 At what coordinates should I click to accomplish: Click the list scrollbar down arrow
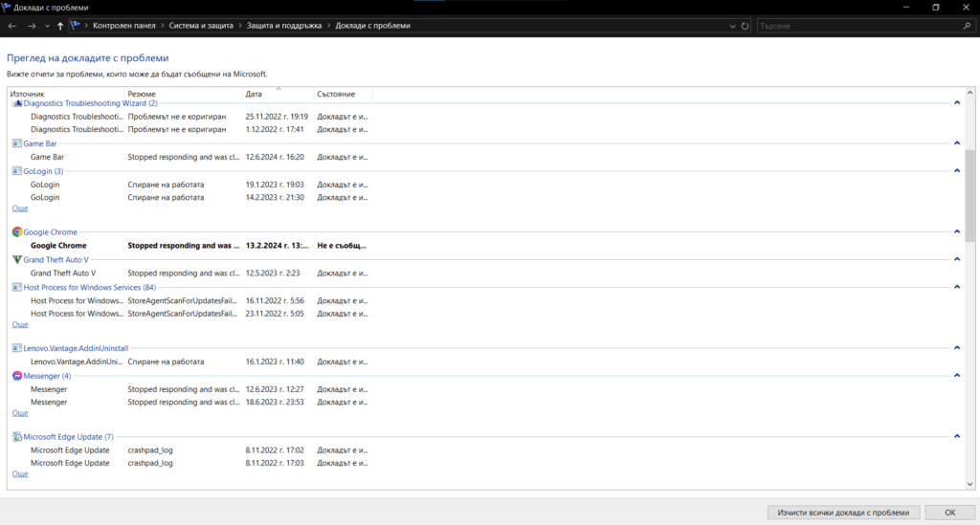[x=969, y=484]
